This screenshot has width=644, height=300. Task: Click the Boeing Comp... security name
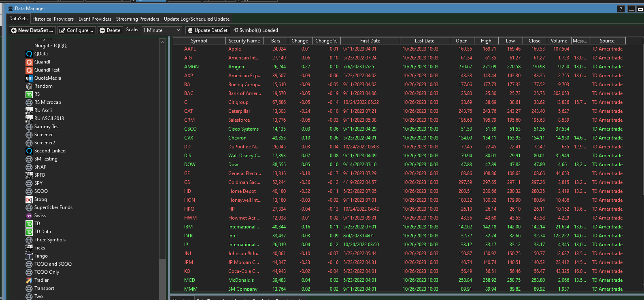245,85
